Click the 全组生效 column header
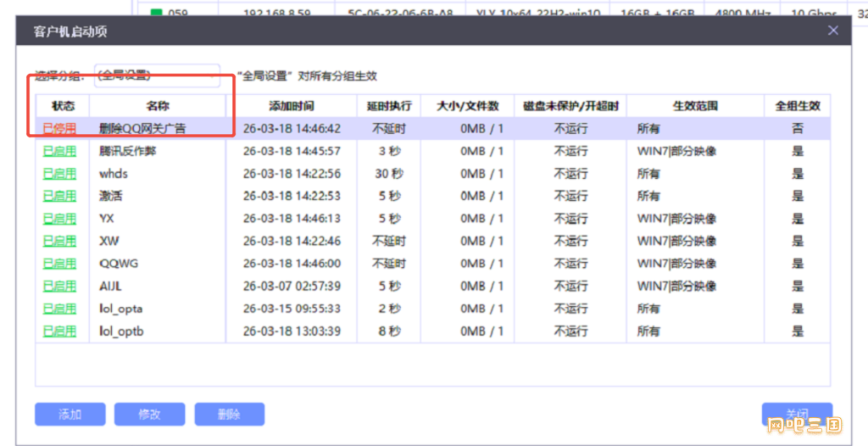Viewport: 868px width, 446px height. coord(797,106)
